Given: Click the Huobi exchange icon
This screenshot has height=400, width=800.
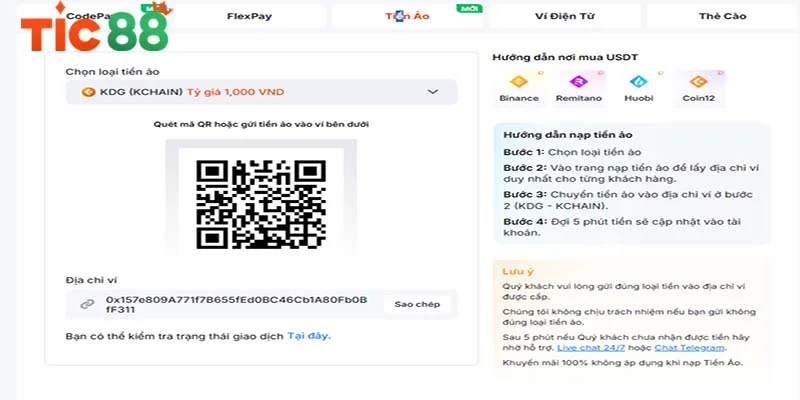Looking at the screenshot, I should click(634, 82).
